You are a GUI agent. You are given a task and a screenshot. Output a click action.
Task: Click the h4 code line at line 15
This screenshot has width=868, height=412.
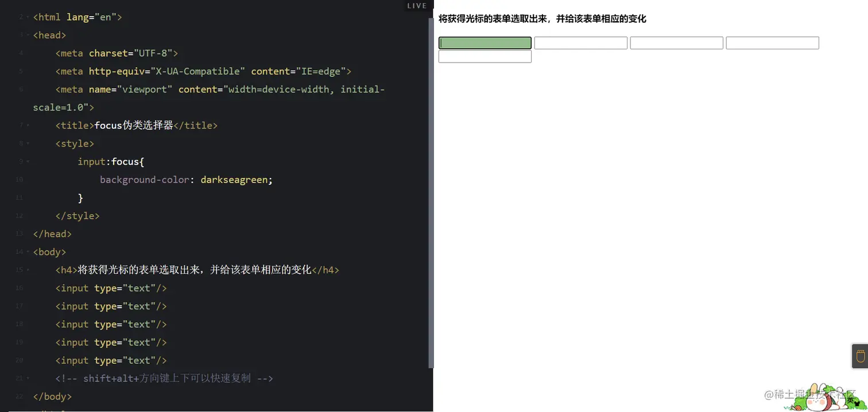pos(197,270)
